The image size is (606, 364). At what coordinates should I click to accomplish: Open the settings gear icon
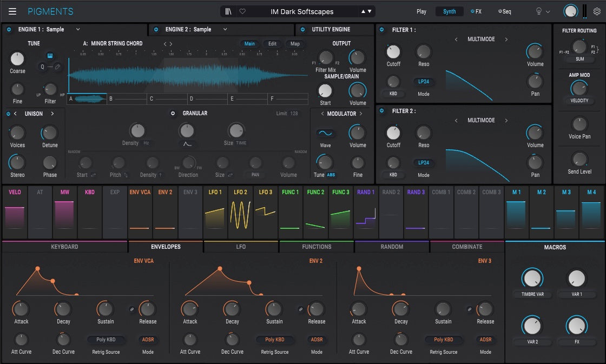pyautogui.click(x=597, y=11)
